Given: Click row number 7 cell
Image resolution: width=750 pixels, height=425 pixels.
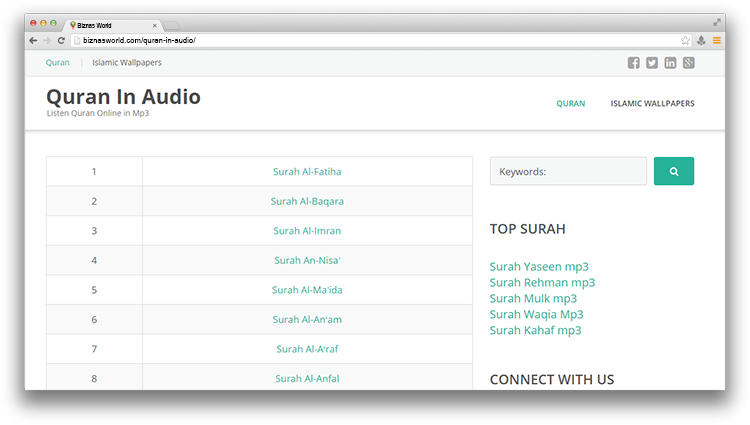Looking at the screenshot, I should (94, 349).
